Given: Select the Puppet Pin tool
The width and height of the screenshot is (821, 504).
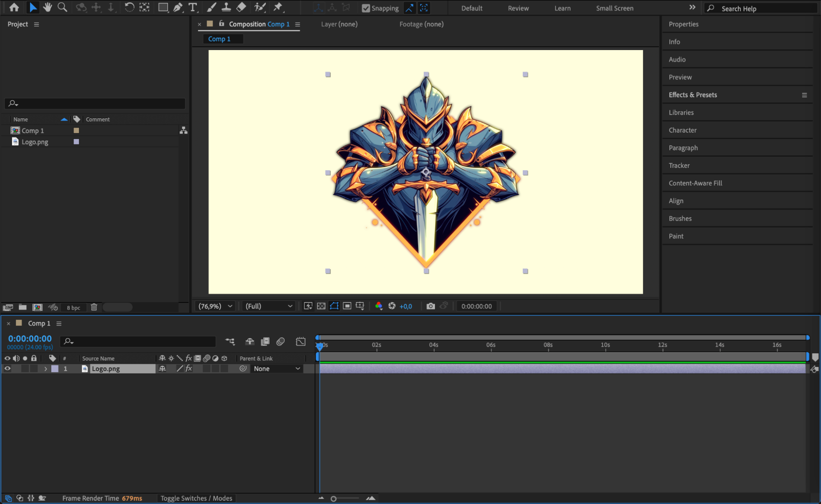Looking at the screenshot, I should (x=278, y=7).
